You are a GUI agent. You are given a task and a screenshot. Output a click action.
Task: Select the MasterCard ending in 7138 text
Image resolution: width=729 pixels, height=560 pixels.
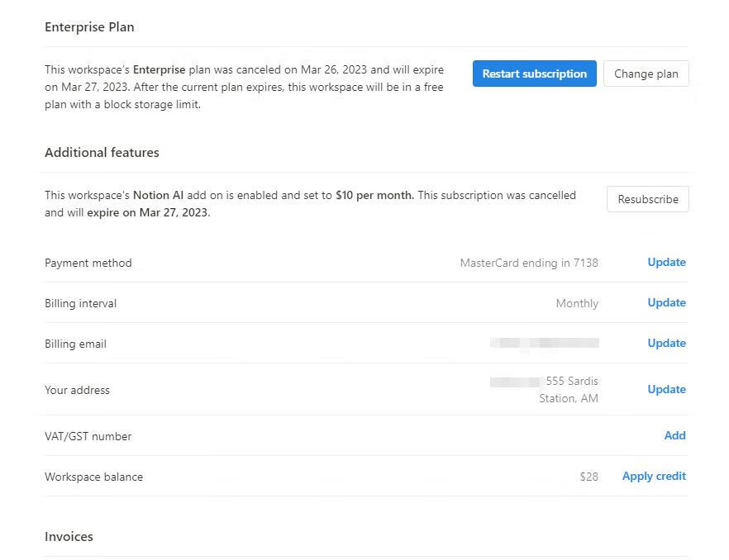tap(529, 263)
